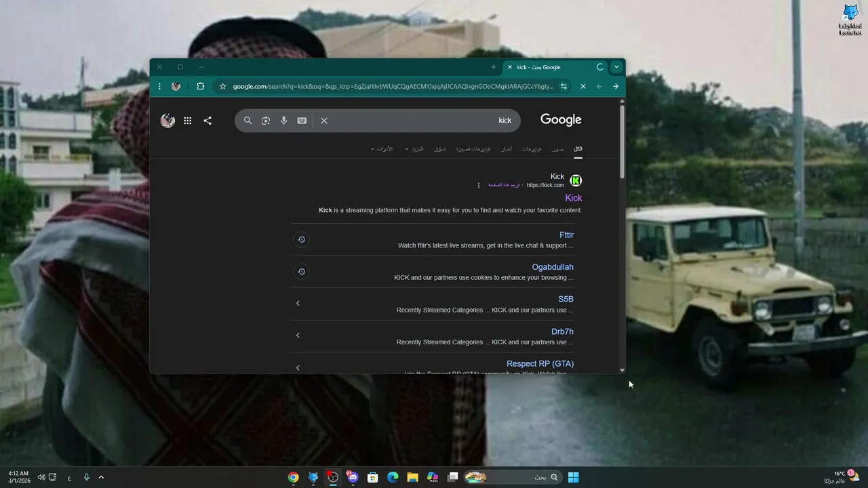The height and width of the screenshot is (488, 868).
Task: Open Microsoft Edge from the taskbar
Action: pos(393,477)
